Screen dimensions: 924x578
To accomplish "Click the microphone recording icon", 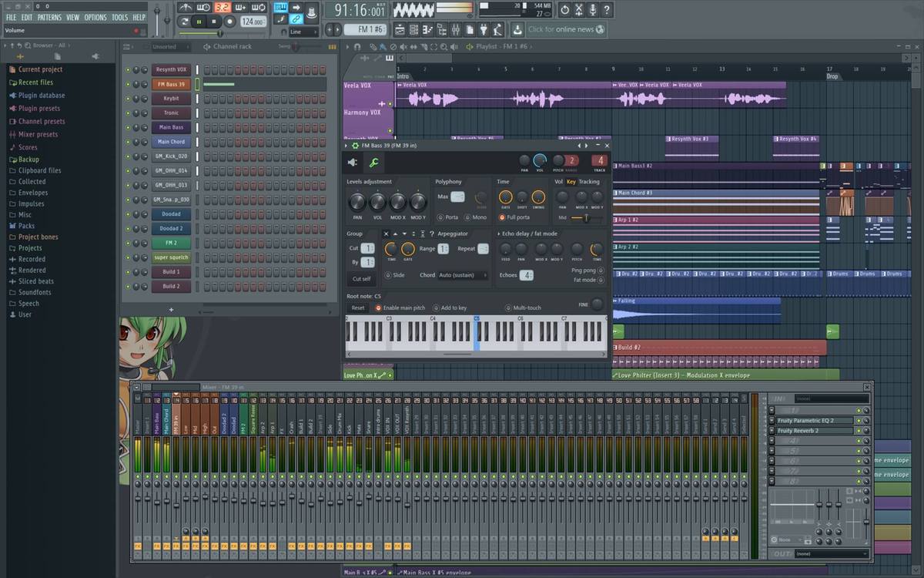I will point(593,10).
